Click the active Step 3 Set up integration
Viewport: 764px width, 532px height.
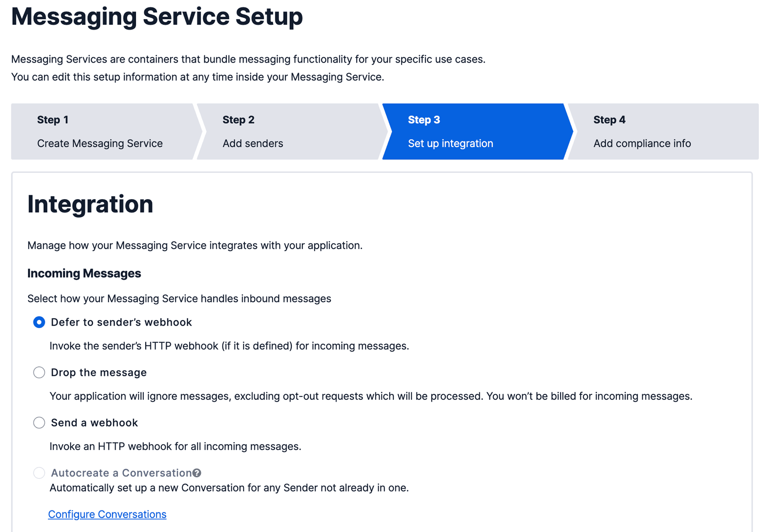coord(450,143)
